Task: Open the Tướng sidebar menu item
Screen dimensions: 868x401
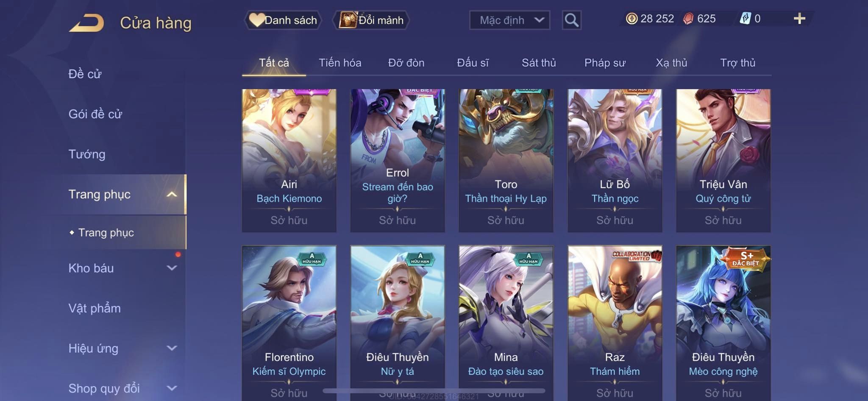Action: coord(87,154)
